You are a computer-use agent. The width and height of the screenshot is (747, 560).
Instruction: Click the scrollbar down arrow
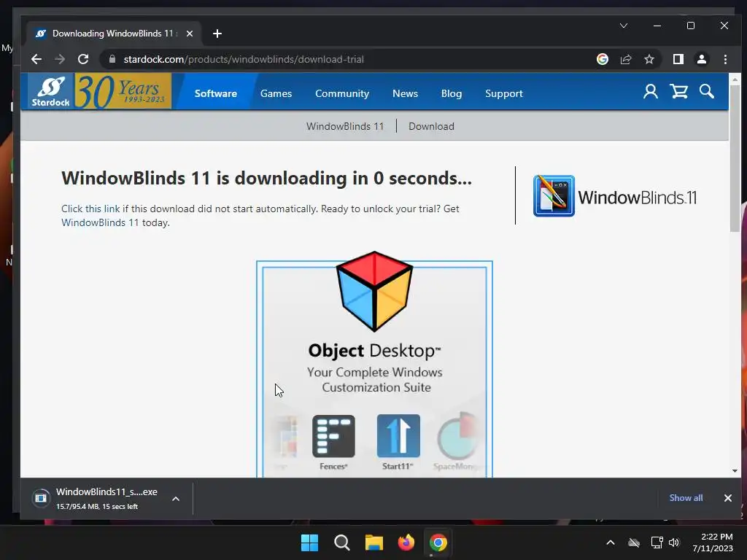point(735,471)
